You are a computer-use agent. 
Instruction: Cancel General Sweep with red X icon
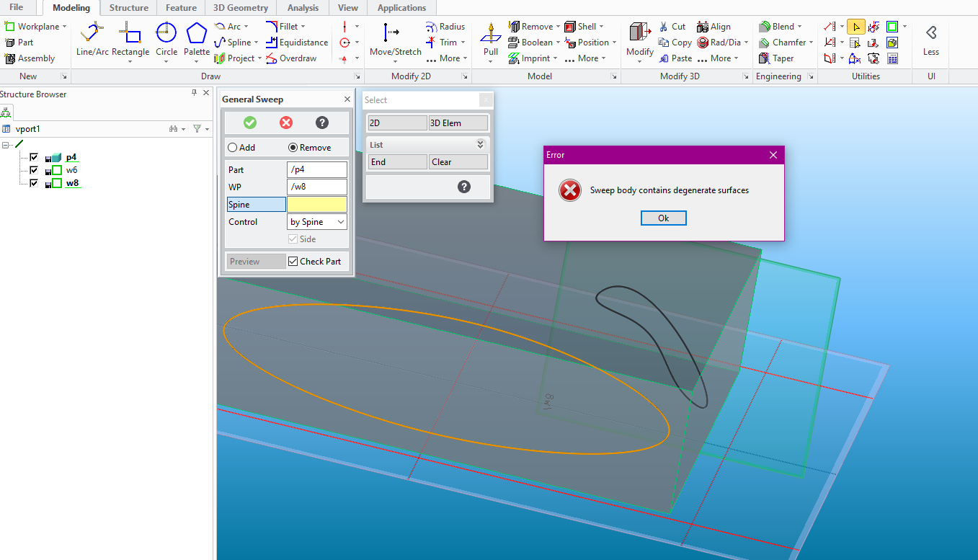tap(286, 123)
